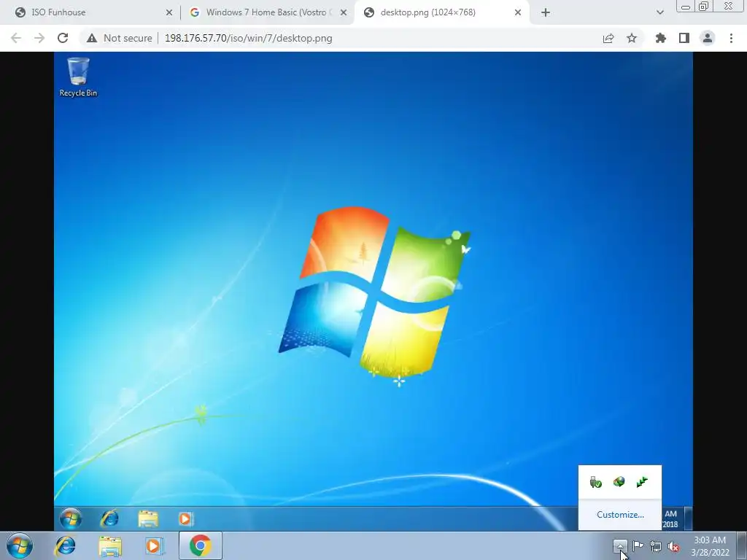This screenshot has height=560, width=747.
Task: Open the Extensions puzzle icon
Action: coord(661,38)
